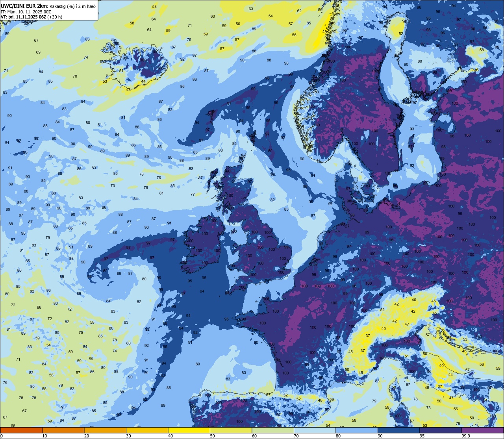Screen dimensions: 504x439
Task: Click the '90' tick label on the legend scale
Action: pos(380,436)
